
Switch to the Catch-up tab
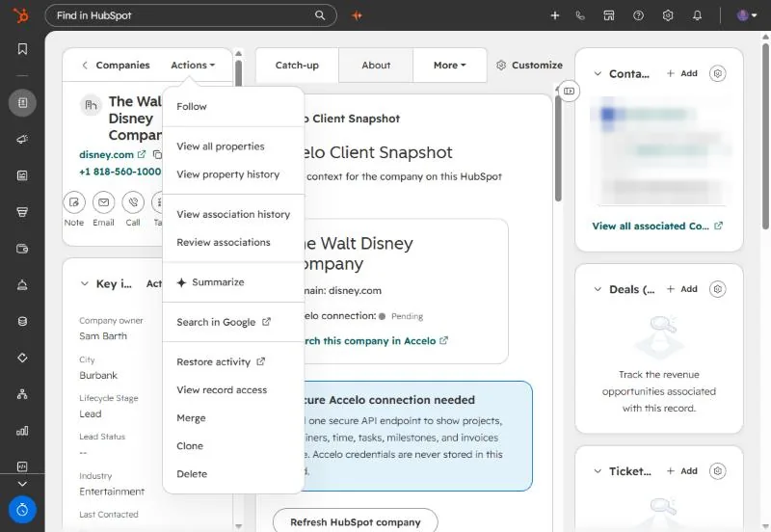(x=297, y=65)
